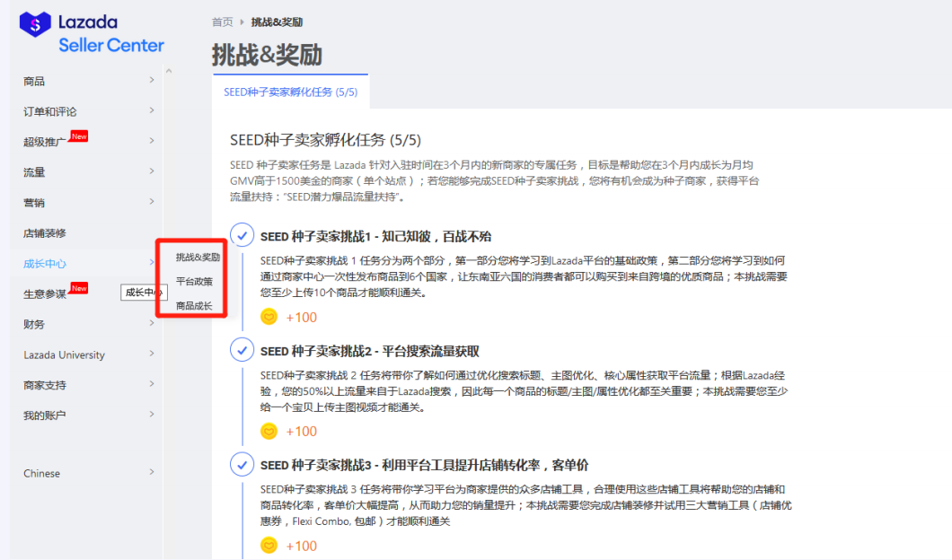Image resolution: width=952 pixels, height=560 pixels.
Task: Click the 财务 sidebar label
Action: pos(34,325)
